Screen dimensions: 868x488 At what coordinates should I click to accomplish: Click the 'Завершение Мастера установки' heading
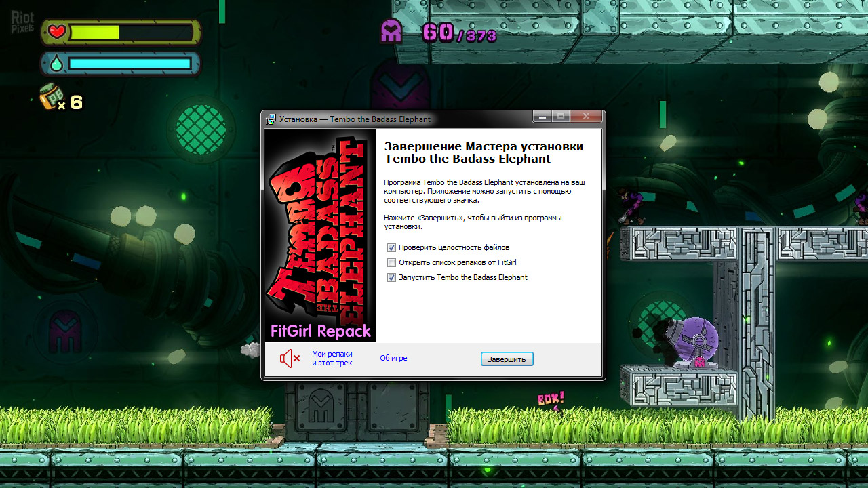[484, 146]
